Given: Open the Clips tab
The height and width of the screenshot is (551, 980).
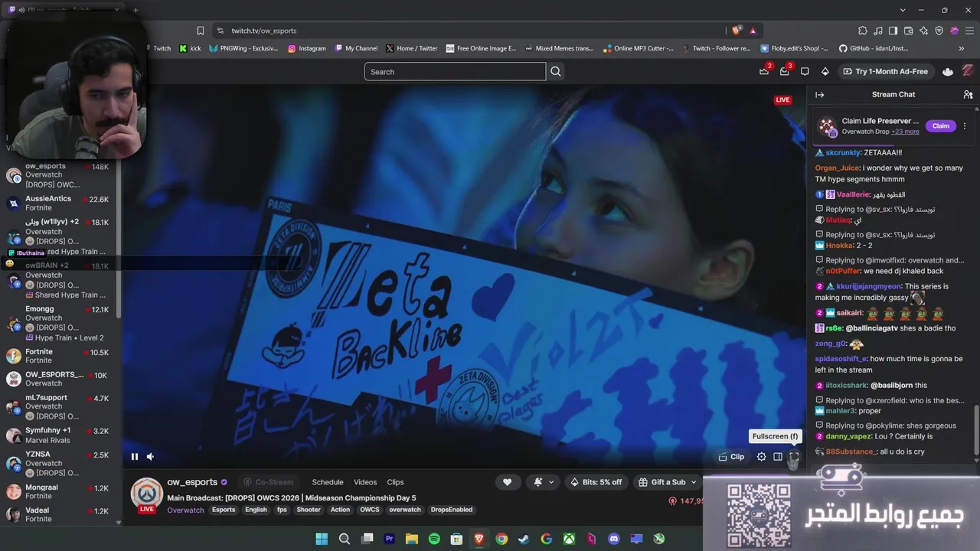Looking at the screenshot, I should [395, 482].
